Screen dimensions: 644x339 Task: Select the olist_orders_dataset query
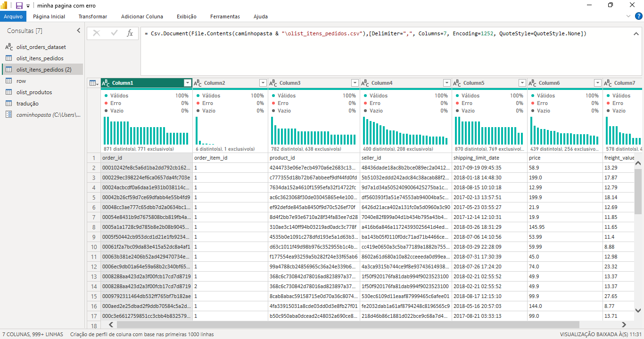coord(42,47)
